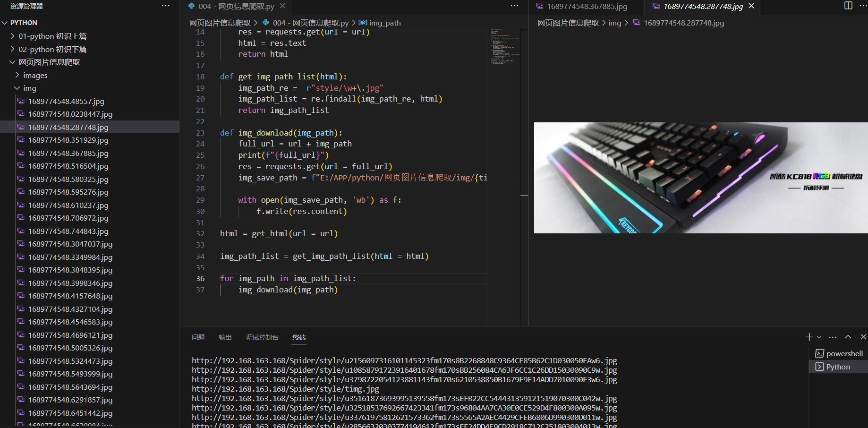This screenshot has height=428, width=868.
Task: Click image file icon of 1689774548.4327104.jpg
Action: click(21, 308)
